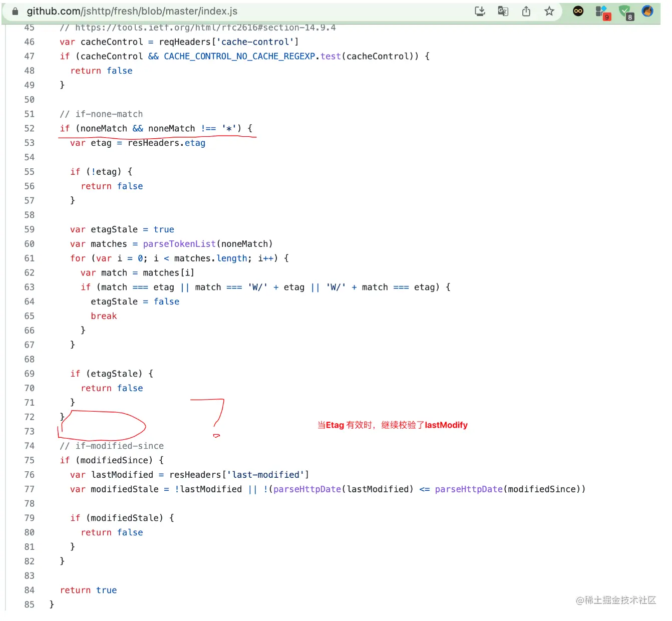Click the lock icon beside the URL
Viewport: 672px width, 621px height.
pyautogui.click(x=15, y=11)
